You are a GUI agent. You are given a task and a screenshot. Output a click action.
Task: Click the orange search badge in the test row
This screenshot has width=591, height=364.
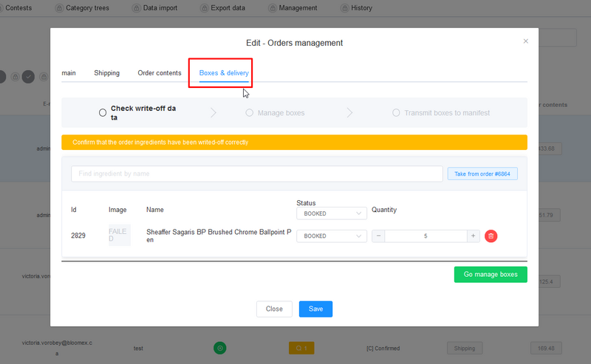pos(301,348)
